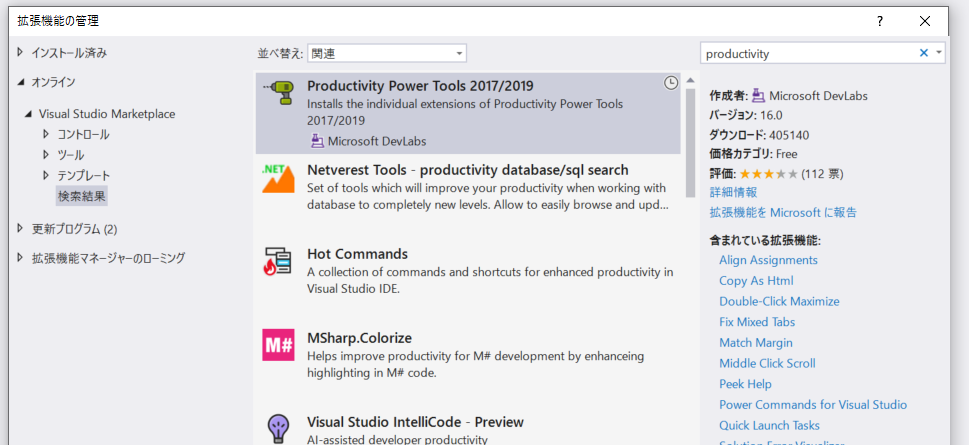Expand the ツール node
The width and height of the screenshot is (969, 445).
(x=46, y=155)
